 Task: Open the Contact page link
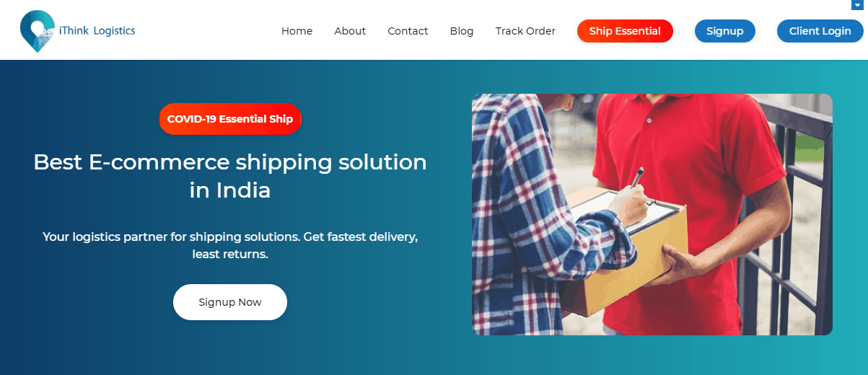408,31
